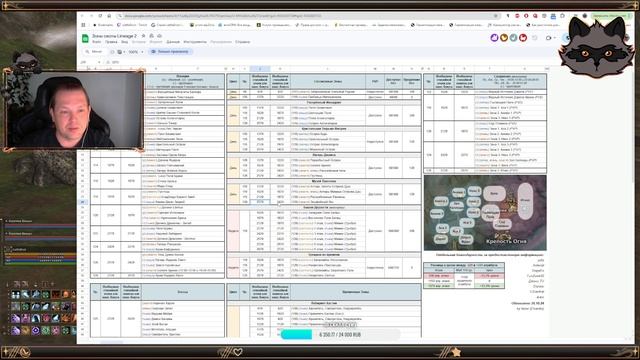Click the spreadsheet title Lineage 2
This screenshot has width=640, height=360.
pyautogui.click(x=114, y=36)
